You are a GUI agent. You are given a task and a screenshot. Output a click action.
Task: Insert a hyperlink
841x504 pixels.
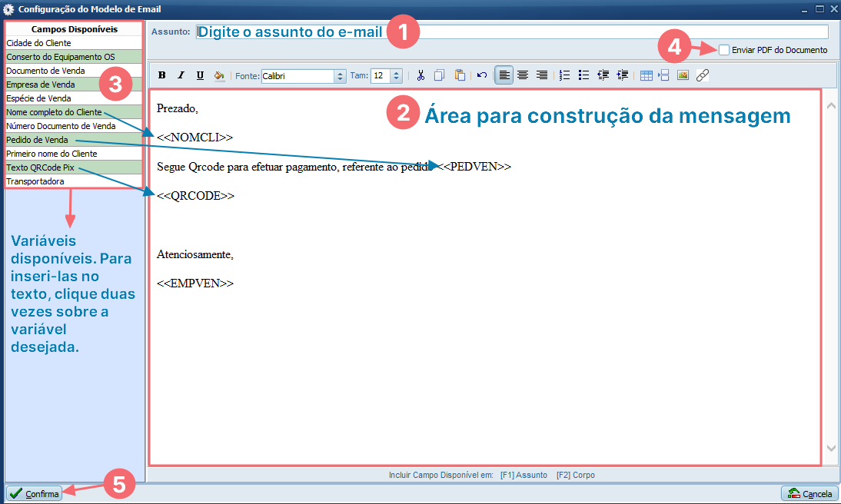[x=702, y=75]
